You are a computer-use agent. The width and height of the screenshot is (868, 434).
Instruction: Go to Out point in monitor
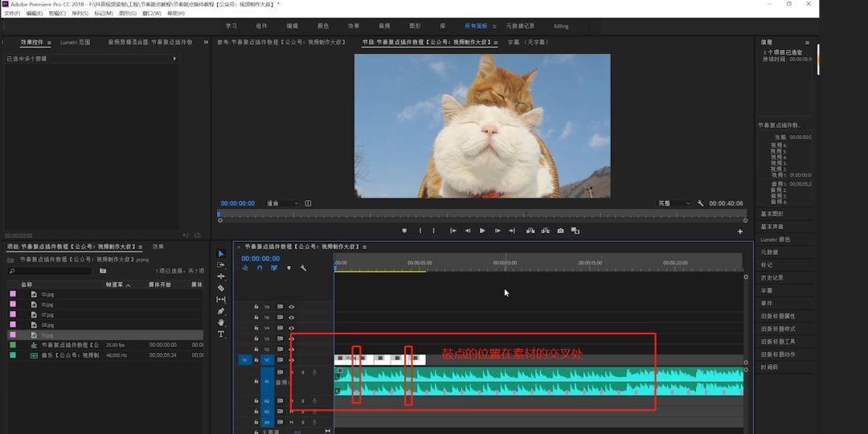[512, 231]
